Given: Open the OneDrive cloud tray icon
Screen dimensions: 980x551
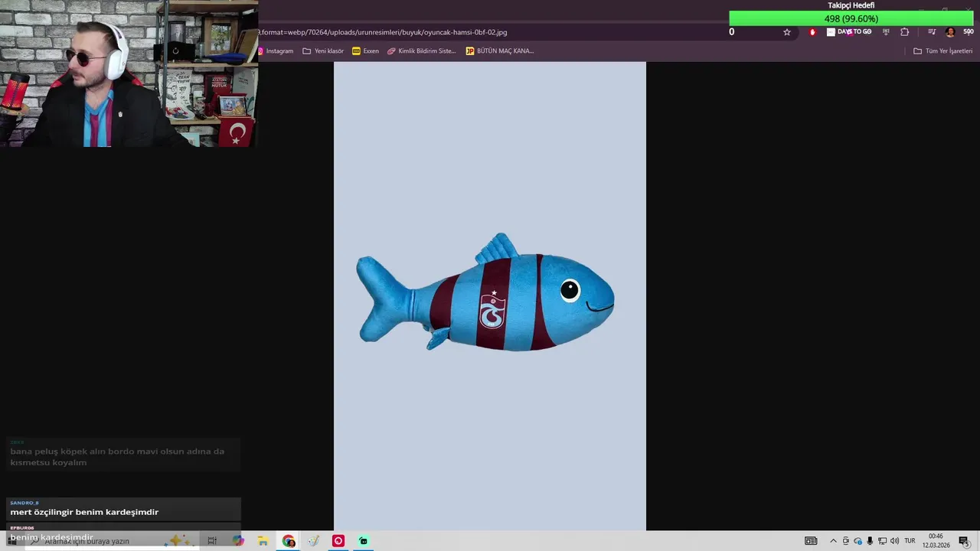Looking at the screenshot, I should [x=857, y=541].
